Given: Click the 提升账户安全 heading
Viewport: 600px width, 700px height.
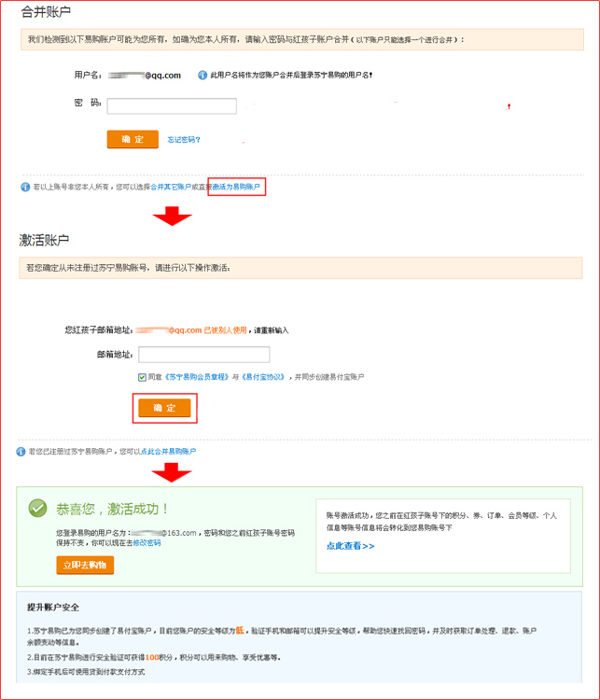Looking at the screenshot, I should pyautogui.click(x=53, y=608).
